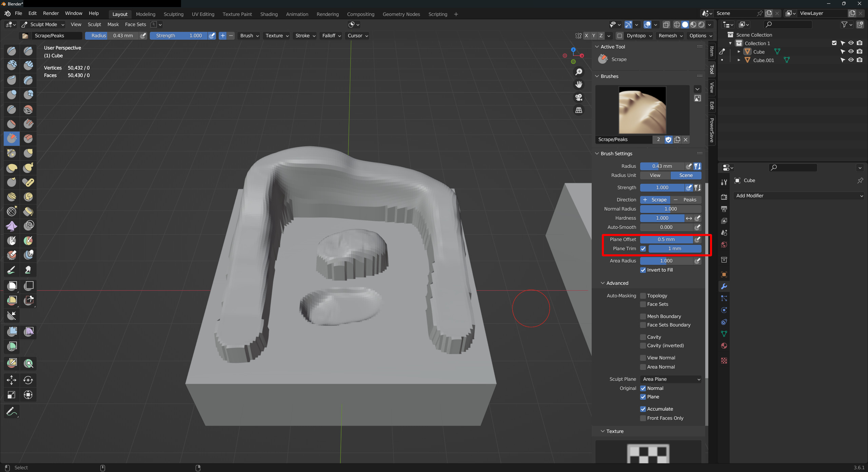Adjust the Hardness slider
The width and height of the screenshot is (868, 472).
[x=662, y=218]
